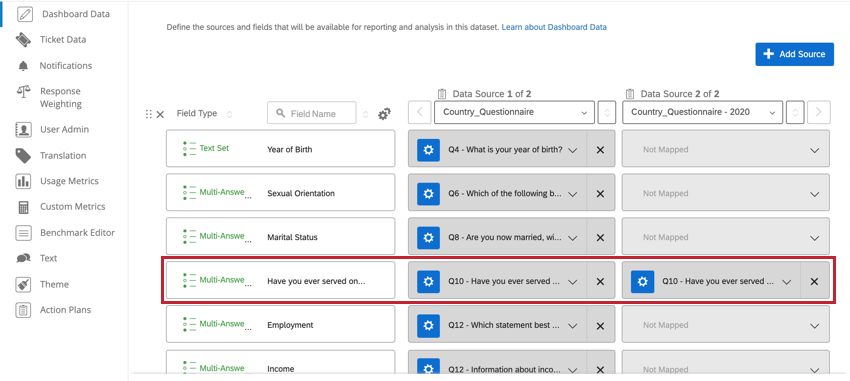
Task: Open field settings gears icon beside Field Name
Action: point(384,114)
